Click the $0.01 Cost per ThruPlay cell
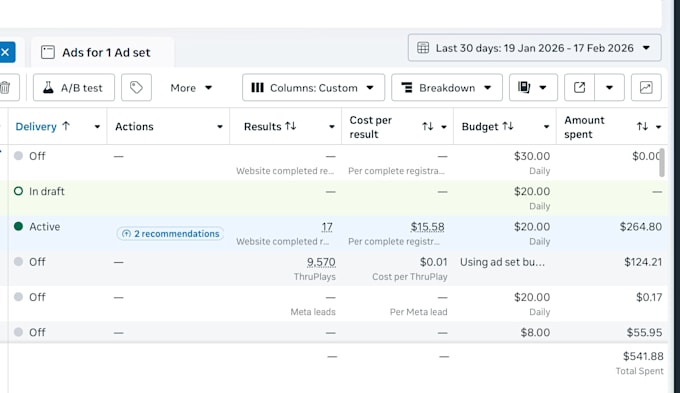The image size is (680, 393). click(433, 262)
